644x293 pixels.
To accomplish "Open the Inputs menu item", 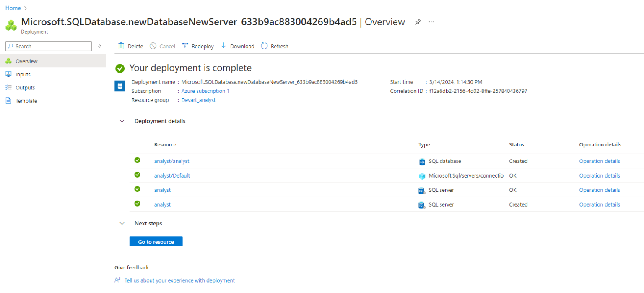I will coord(23,74).
